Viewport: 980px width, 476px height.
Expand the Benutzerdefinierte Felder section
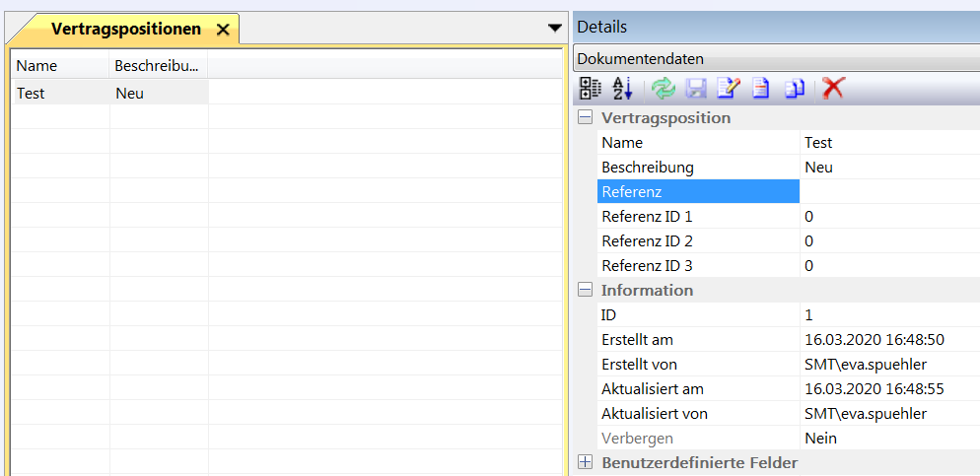point(586,463)
